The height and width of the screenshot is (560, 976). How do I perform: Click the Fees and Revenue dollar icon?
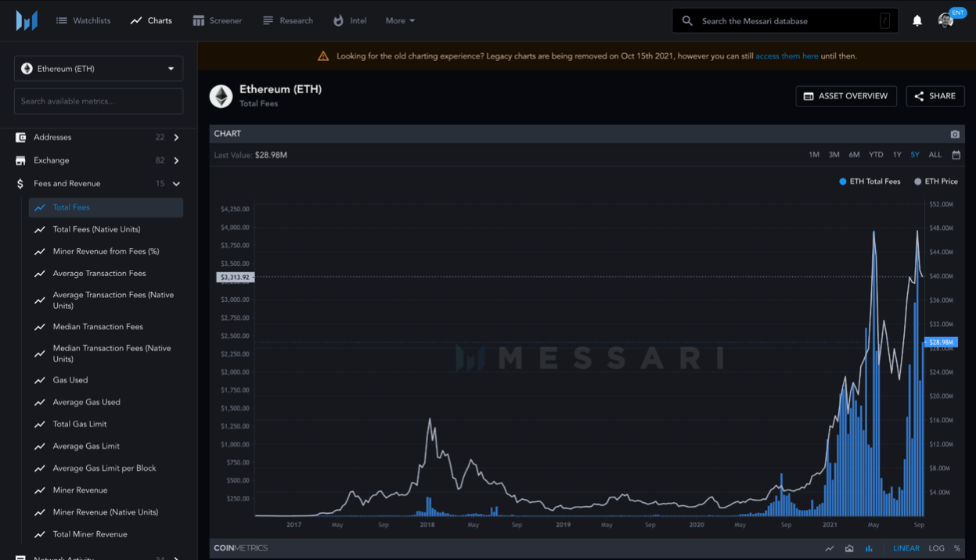point(20,184)
